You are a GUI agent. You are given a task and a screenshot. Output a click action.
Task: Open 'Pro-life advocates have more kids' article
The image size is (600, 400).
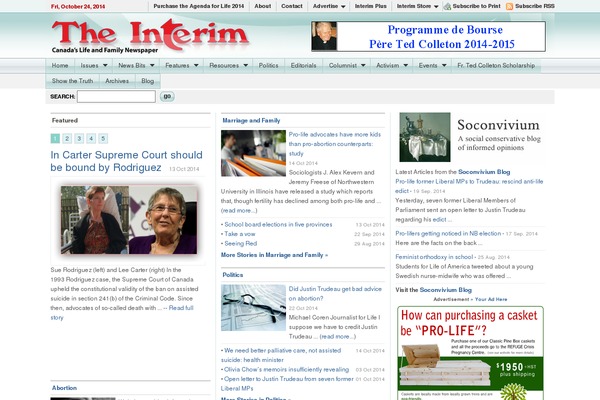tap(335, 144)
